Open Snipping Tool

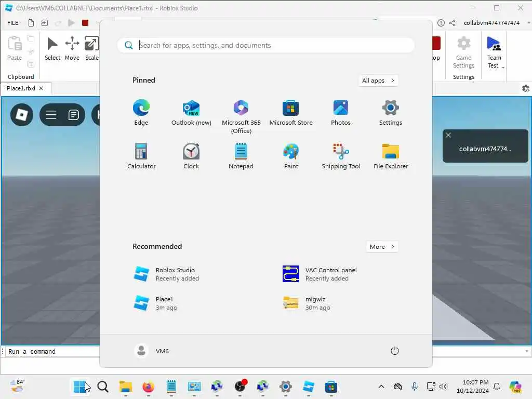tap(341, 156)
